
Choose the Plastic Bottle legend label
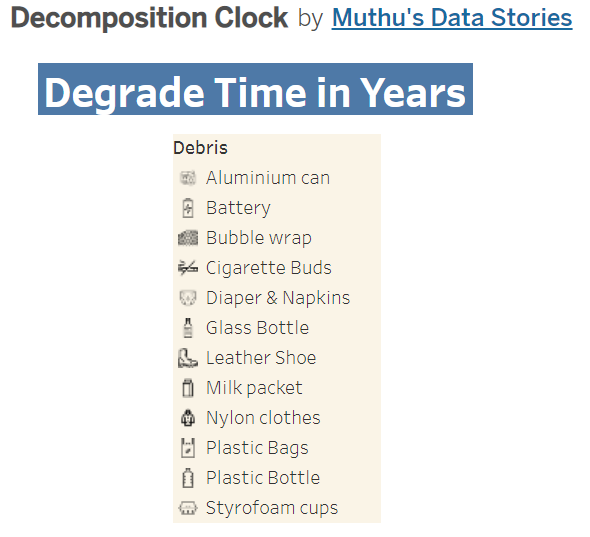click(263, 478)
